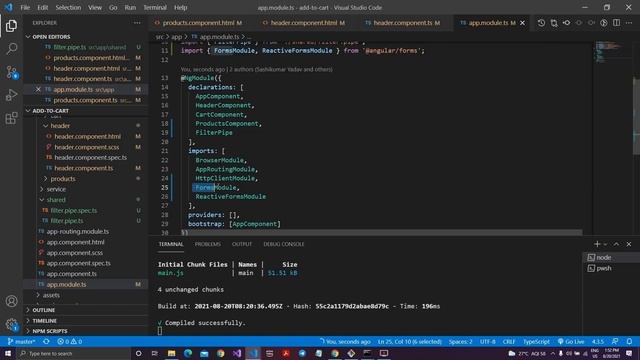Change Spaces: 2 indentation setting
Viewport: 640px width, 360px height.
[x=460, y=342]
